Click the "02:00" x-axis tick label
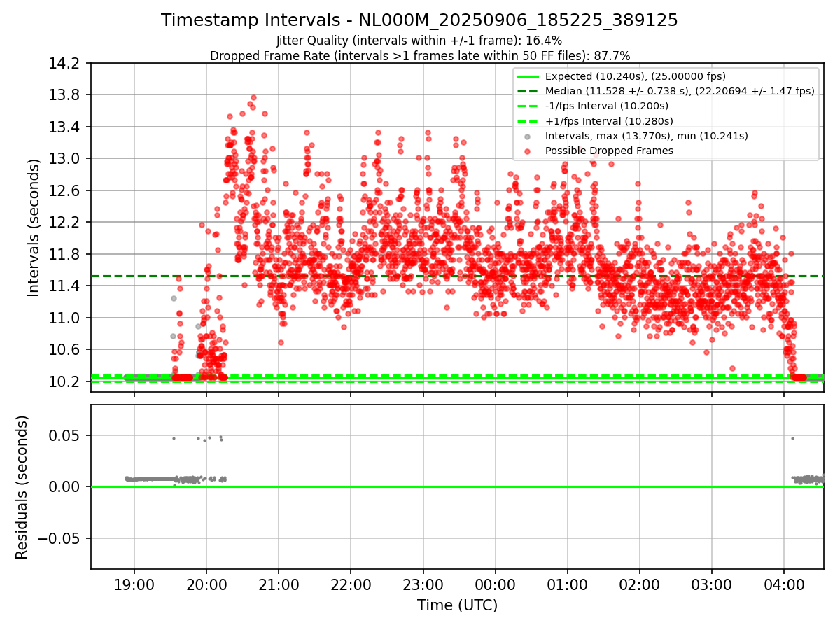 pyautogui.click(x=639, y=584)
